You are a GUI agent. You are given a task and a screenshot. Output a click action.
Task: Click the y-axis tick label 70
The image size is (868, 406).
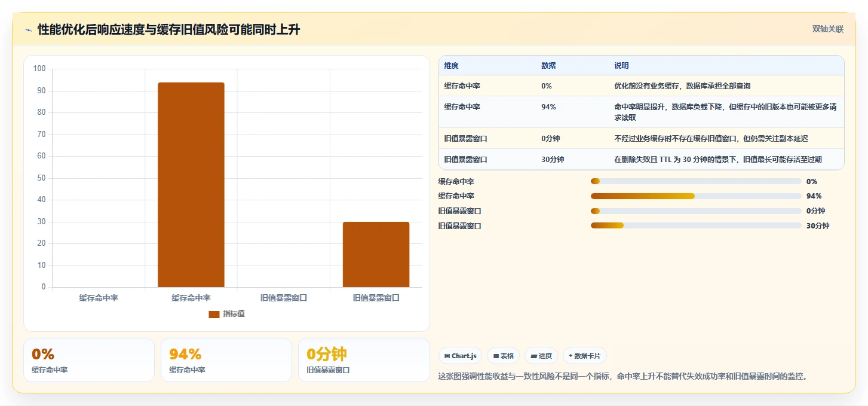pyautogui.click(x=42, y=134)
